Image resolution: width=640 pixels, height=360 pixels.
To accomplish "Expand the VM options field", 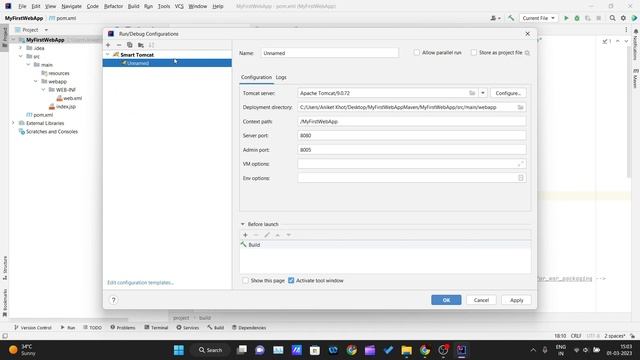I will coord(520,164).
